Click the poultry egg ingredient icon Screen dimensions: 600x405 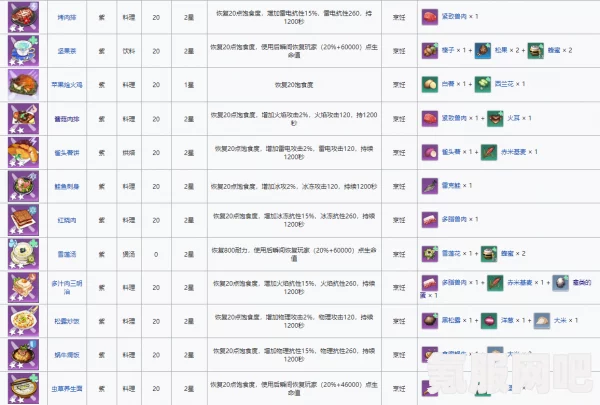click(560, 283)
